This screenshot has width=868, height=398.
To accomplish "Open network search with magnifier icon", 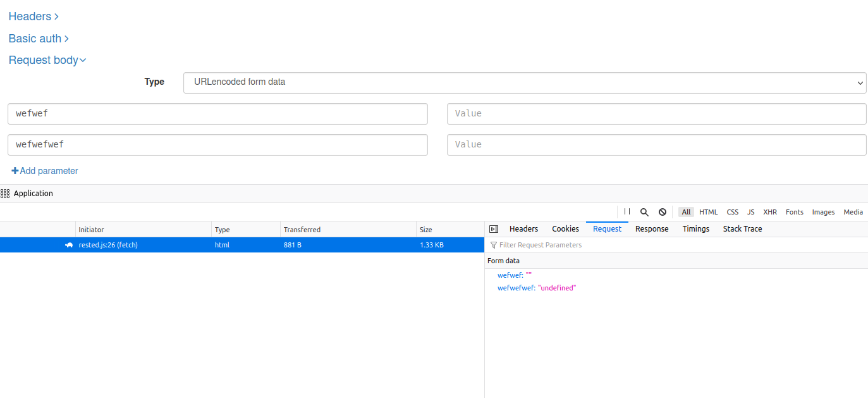I will pyautogui.click(x=644, y=212).
